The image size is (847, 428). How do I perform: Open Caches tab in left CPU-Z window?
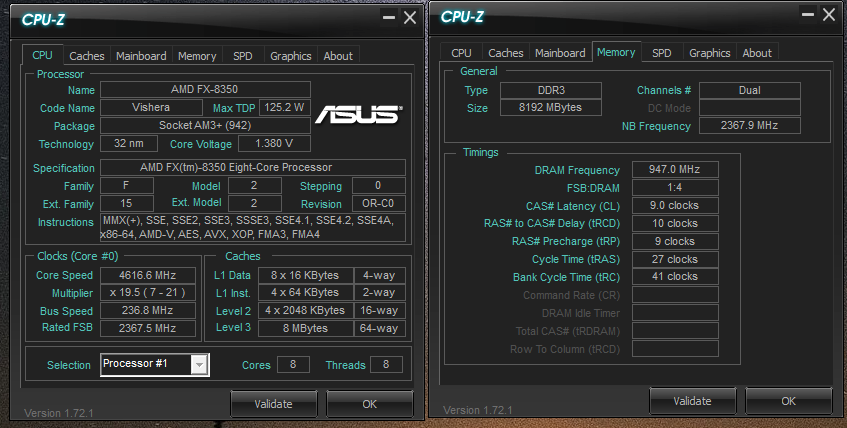(86, 56)
